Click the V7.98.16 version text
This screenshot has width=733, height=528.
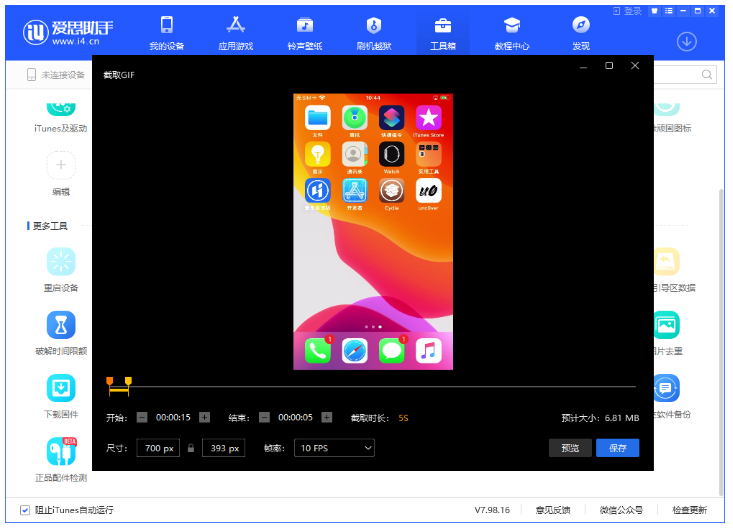(492, 510)
